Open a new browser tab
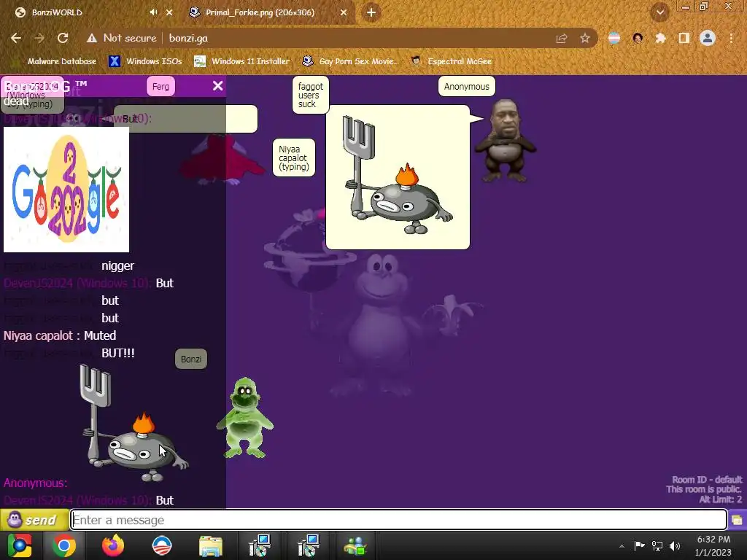 pyautogui.click(x=371, y=12)
